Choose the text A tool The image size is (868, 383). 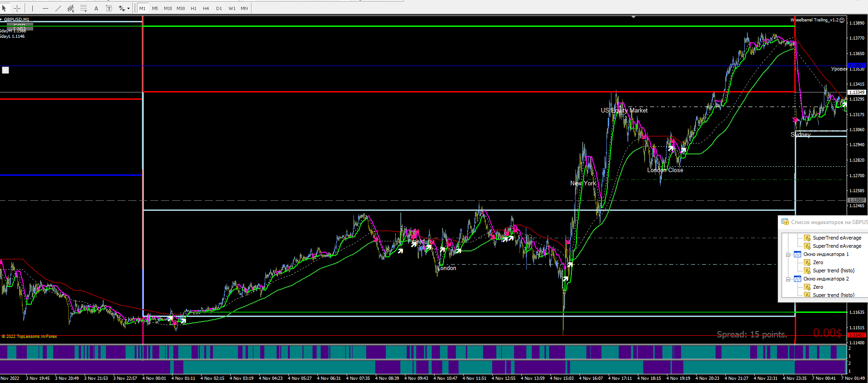(x=96, y=8)
